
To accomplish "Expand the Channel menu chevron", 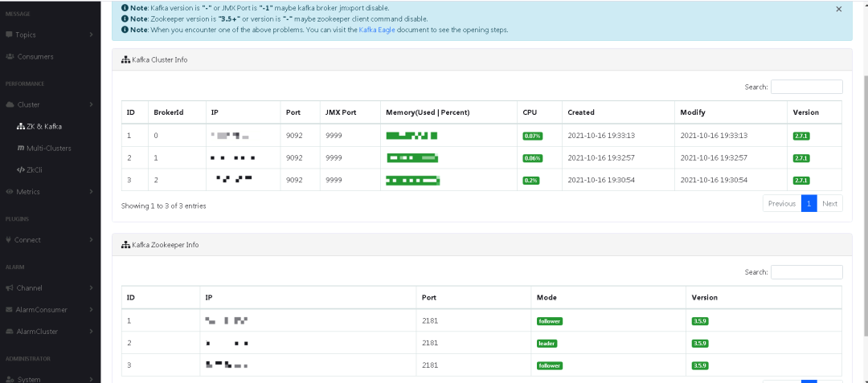I will tap(91, 288).
